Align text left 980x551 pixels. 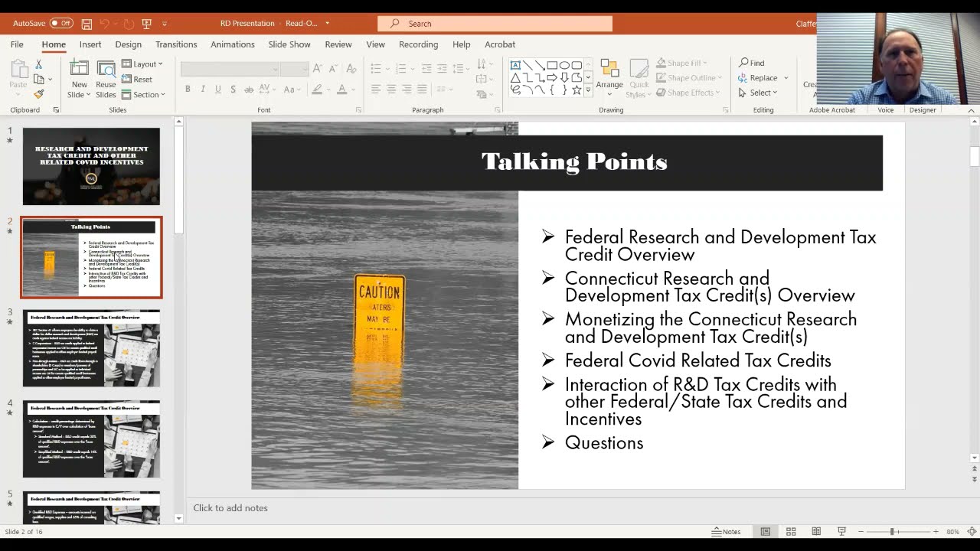[x=376, y=90]
